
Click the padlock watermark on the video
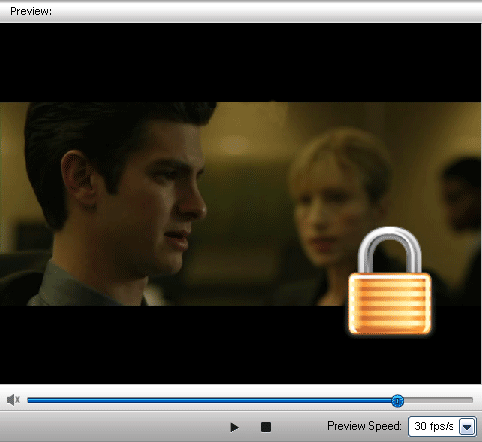point(390,281)
